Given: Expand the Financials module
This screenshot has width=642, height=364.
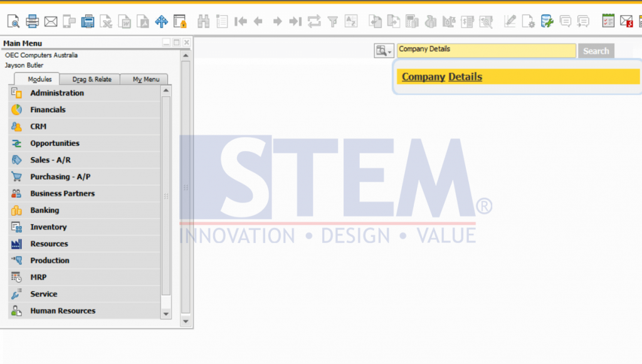Looking at the screenshot, I should (48, 110).
